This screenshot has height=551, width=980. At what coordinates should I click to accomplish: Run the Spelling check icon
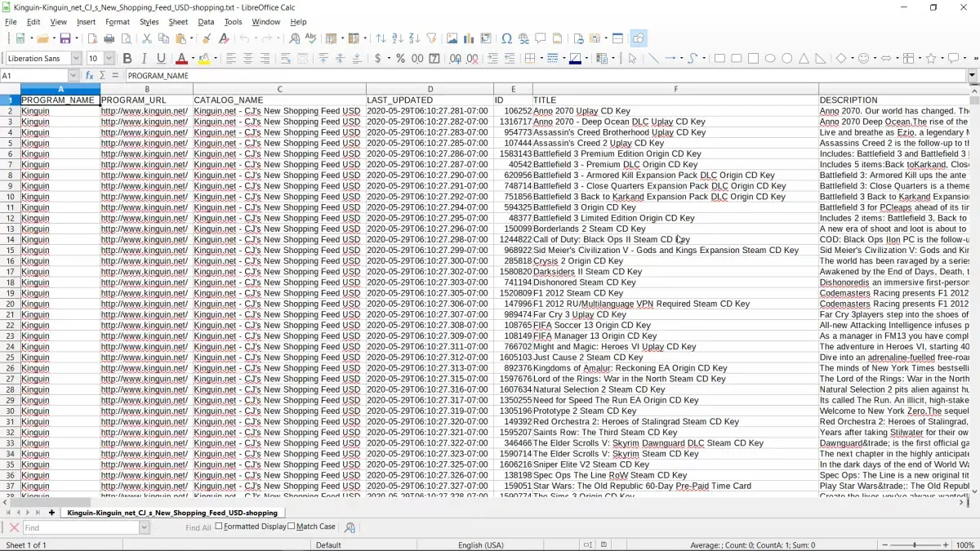[310, 38]
